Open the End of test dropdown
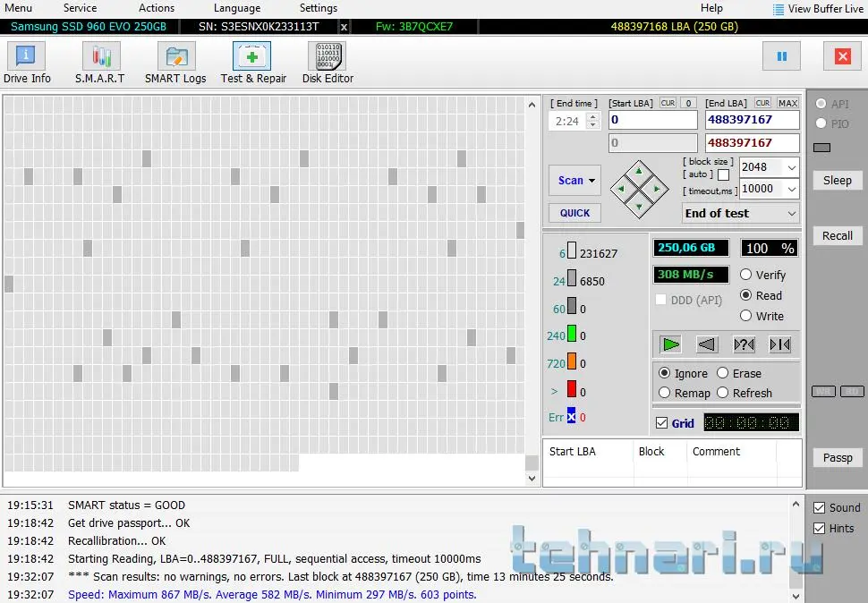 pos(741,213)
